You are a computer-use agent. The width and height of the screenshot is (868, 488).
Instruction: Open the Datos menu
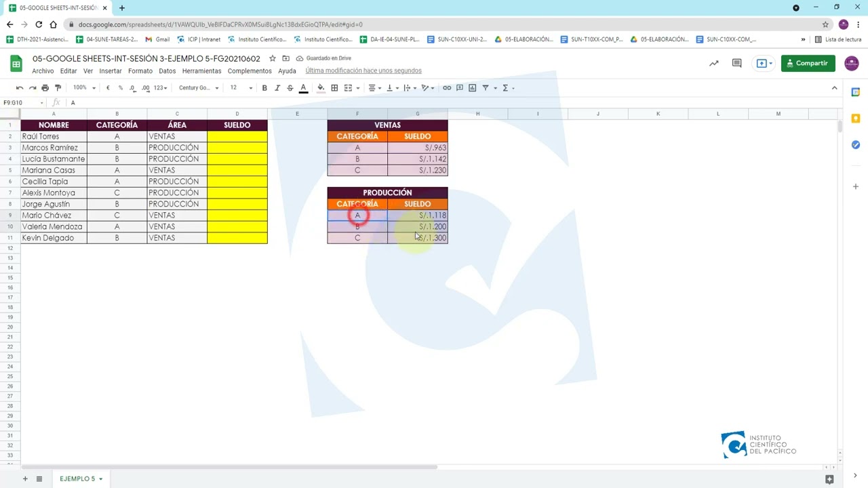tap(167, 71)
